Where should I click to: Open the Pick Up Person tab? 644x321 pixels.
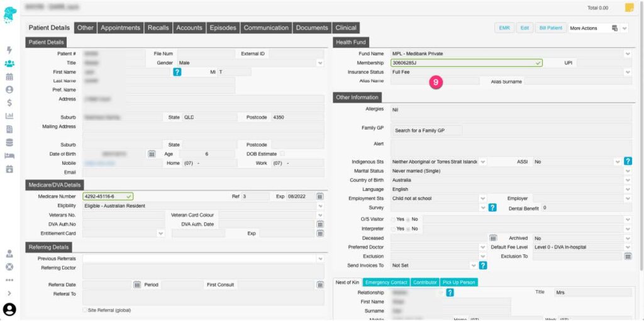(x=459, y=283)
